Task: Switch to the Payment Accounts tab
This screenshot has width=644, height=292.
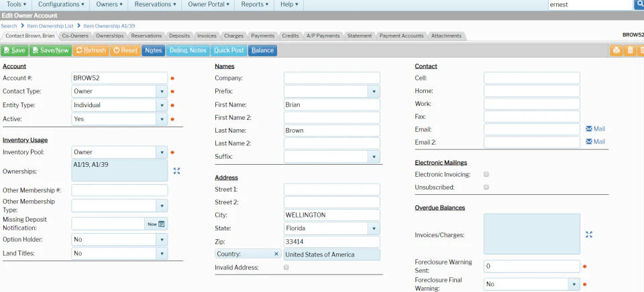Action: coord(401,35)
